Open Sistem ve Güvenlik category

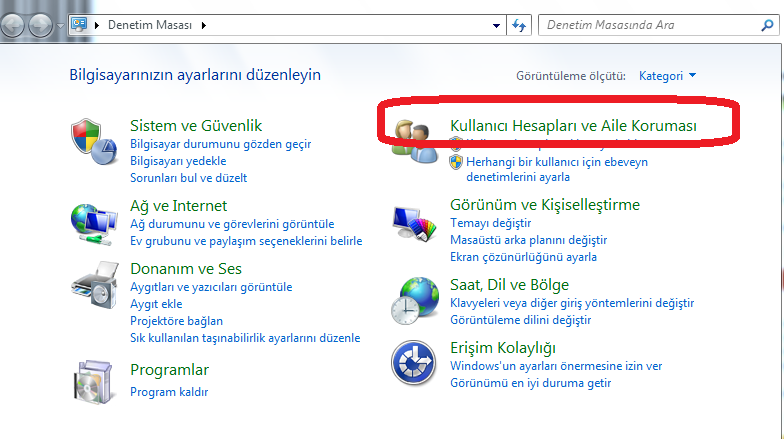point(196,126)
